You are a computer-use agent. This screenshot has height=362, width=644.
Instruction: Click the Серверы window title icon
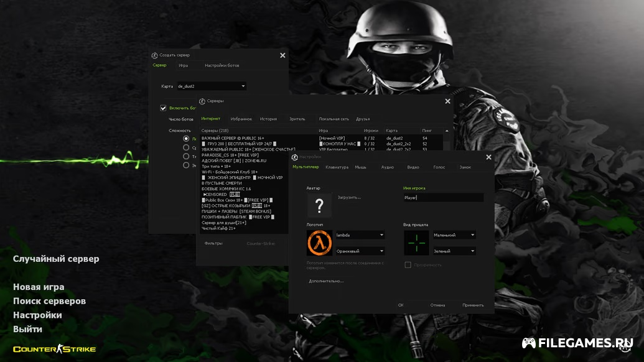(x=202, y=101)
